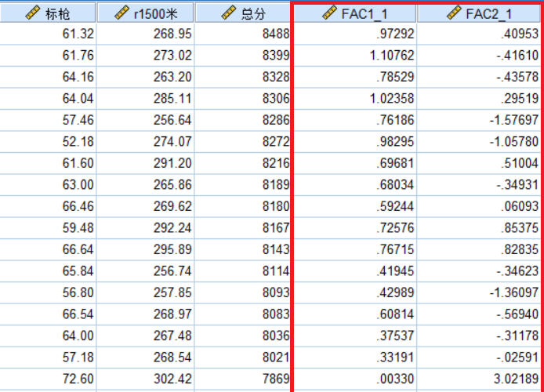Screen dimensions: 544x392
Task: Select the FAC2_1 cell showing 3.02189
Action: pos(479,379)
